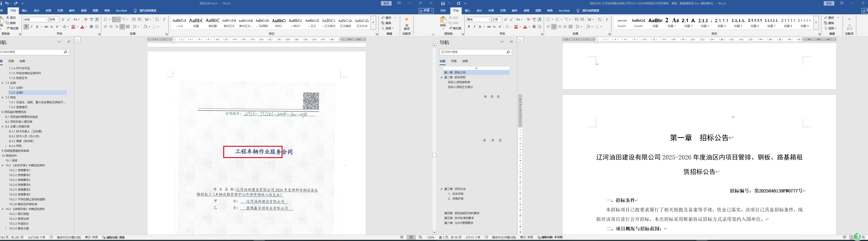Toggle bold in the 招标文件 window
This screenshot has height=241, width=868.
469,27
